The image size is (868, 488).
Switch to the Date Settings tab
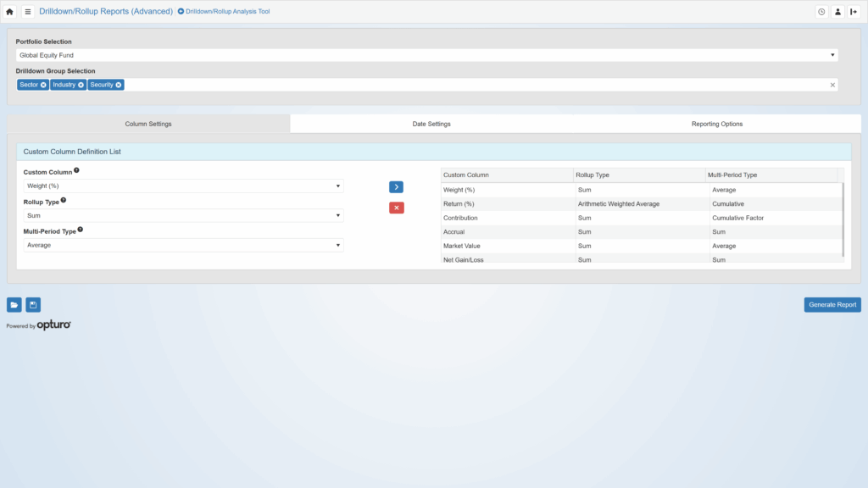(x=431, y=124)
